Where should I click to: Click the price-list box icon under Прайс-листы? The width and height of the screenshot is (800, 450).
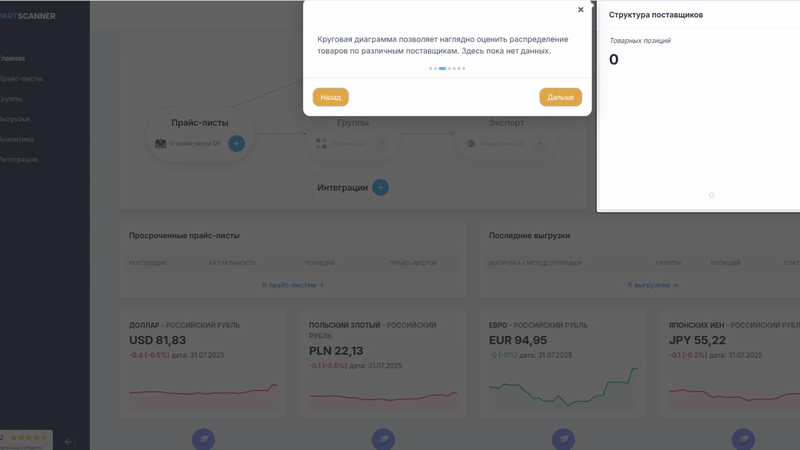(161, 143)
